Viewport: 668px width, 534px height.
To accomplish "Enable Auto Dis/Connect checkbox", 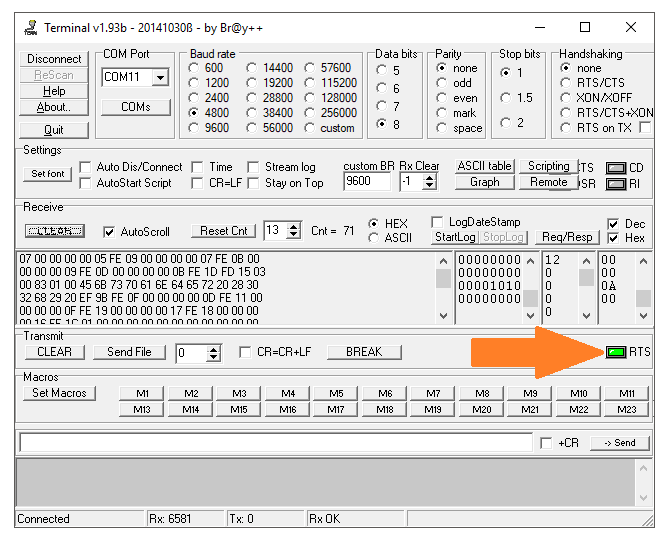I will [85, 167].
